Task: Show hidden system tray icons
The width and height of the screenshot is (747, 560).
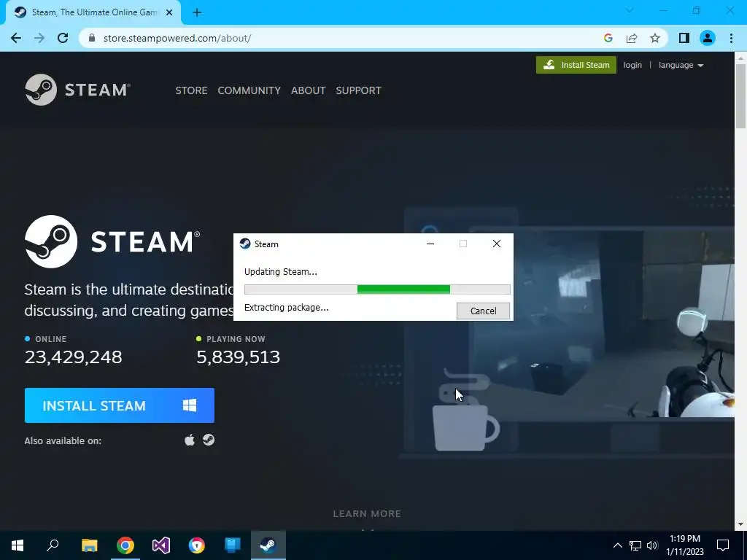Action: pos(617,545)
